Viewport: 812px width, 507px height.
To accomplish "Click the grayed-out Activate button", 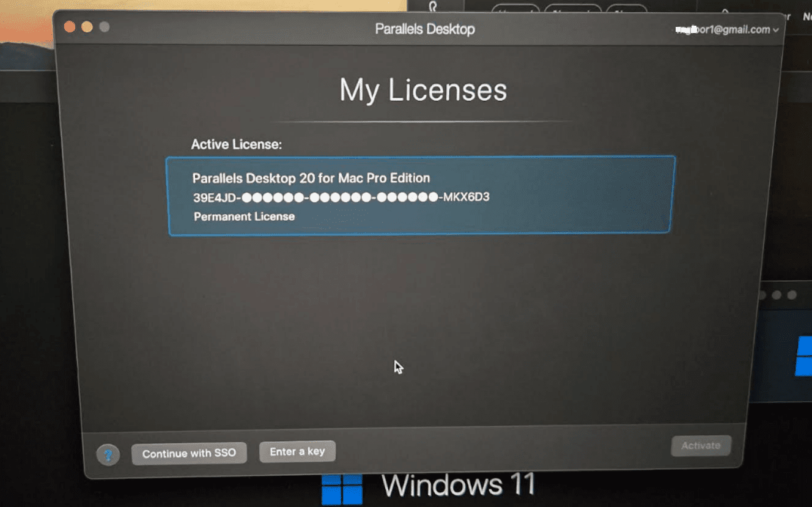I will pyautogui.click(x=701, y=446).
